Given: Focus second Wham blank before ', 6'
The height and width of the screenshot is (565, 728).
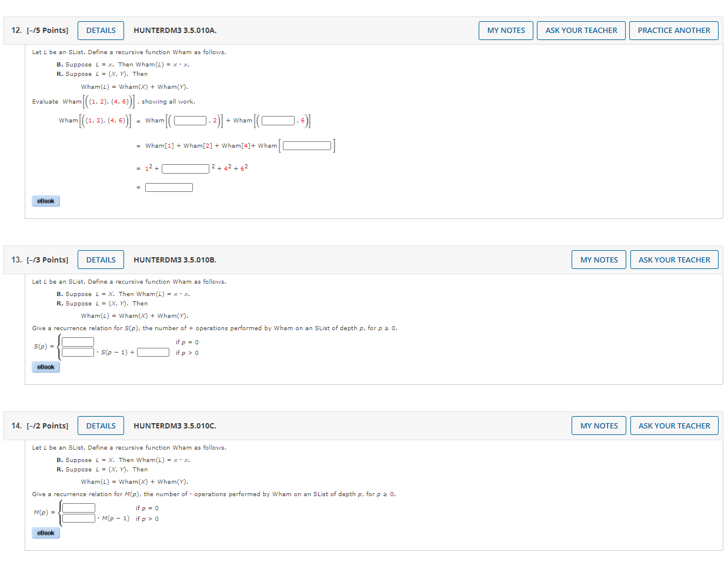Looking at the screenshot, I should coord(278,121).
